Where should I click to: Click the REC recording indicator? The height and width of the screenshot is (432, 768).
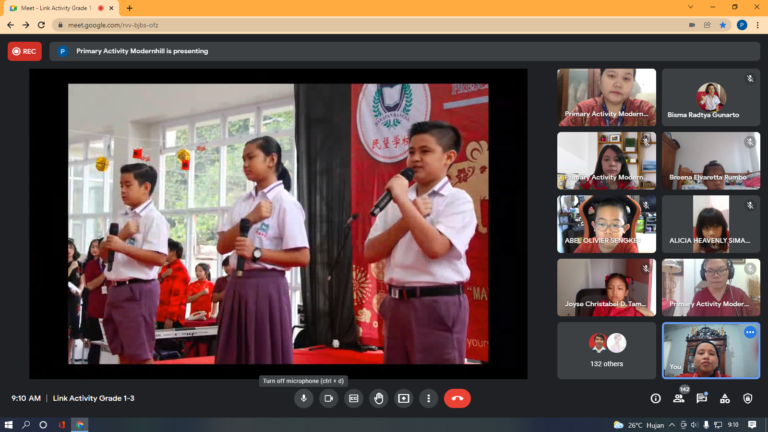coord(24,51)
